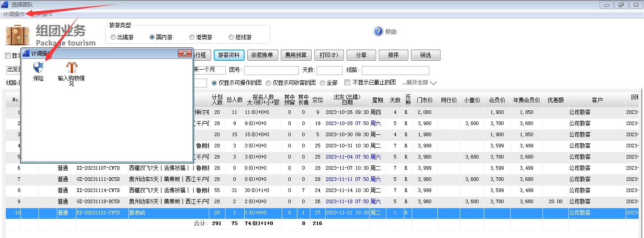Expand the 展开全部 filter section

tap(419, 83)
